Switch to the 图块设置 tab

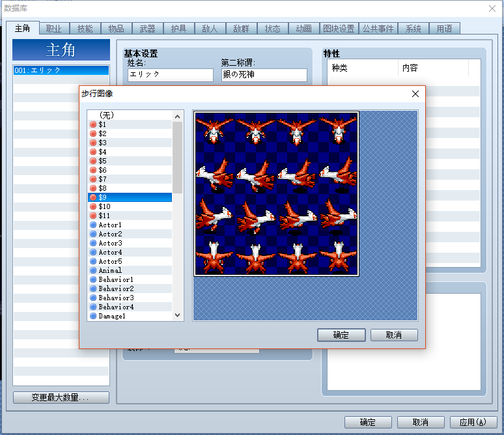tap(339, 29)
